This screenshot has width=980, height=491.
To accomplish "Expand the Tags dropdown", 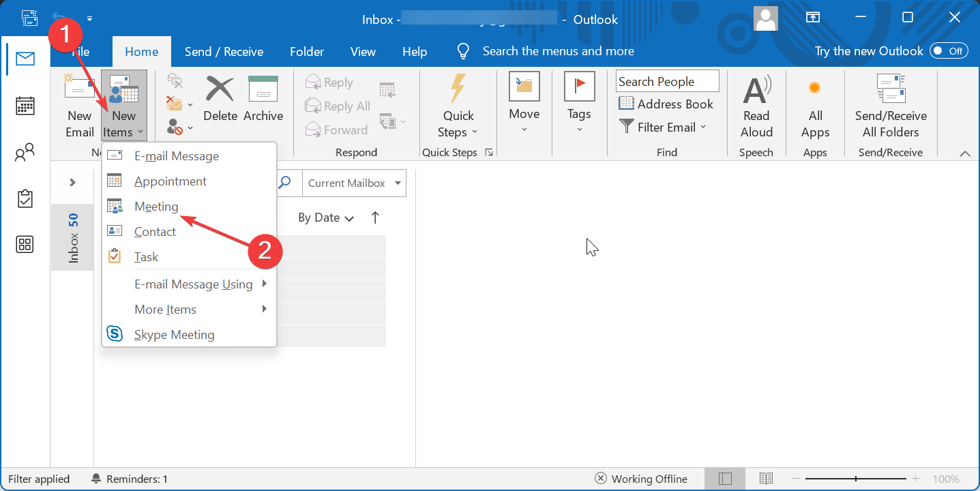I will click(x=579, y=104).
